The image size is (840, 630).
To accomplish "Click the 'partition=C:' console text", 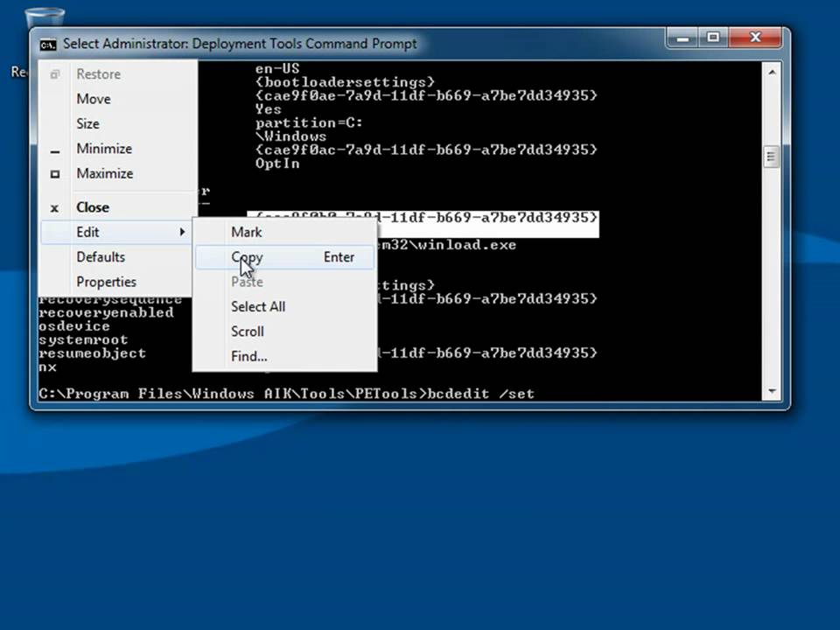I will [309, 122].
